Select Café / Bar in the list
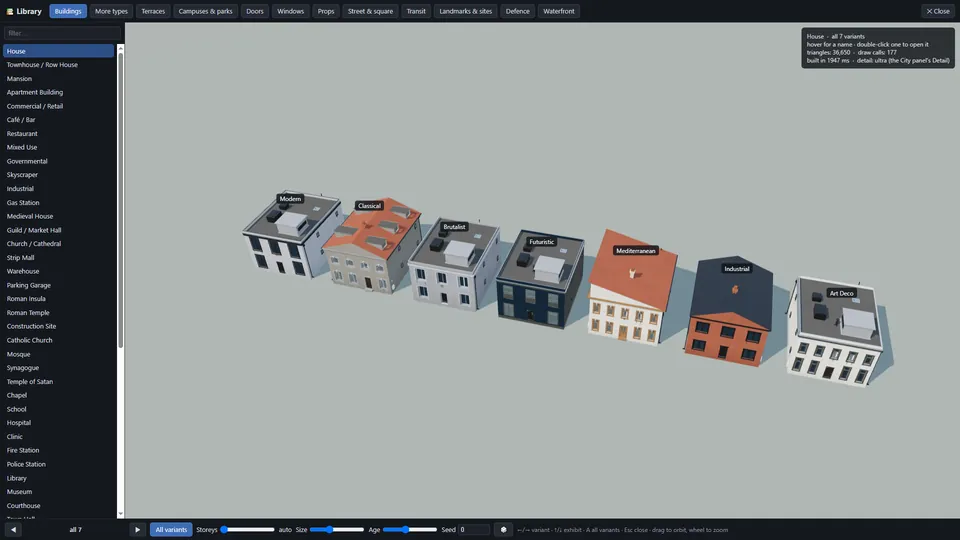The height and width of the screenshot is (540, 960). point(59,120)
